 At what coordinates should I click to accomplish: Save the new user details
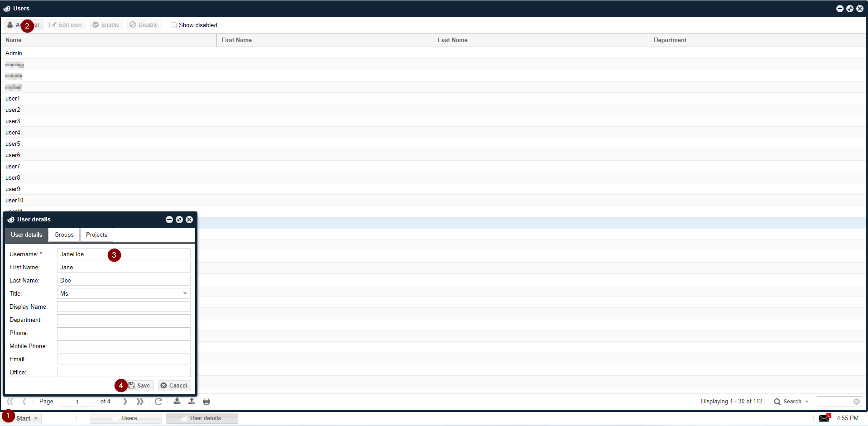[x=139, y=385]
